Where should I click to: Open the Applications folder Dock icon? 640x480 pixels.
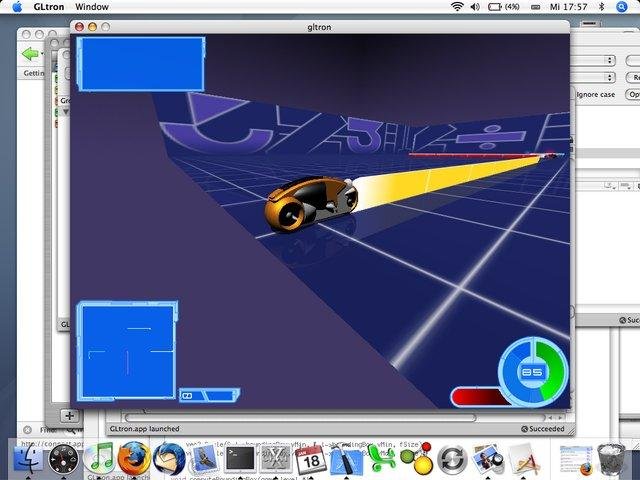tap(524, 459)
